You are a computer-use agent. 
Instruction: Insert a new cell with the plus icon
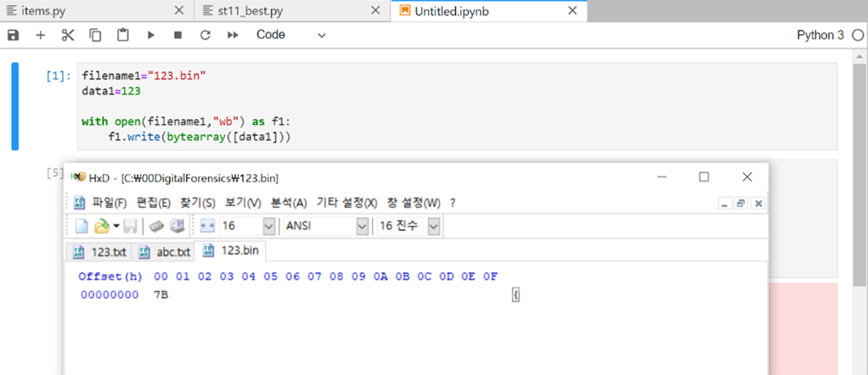click(41, 36)
